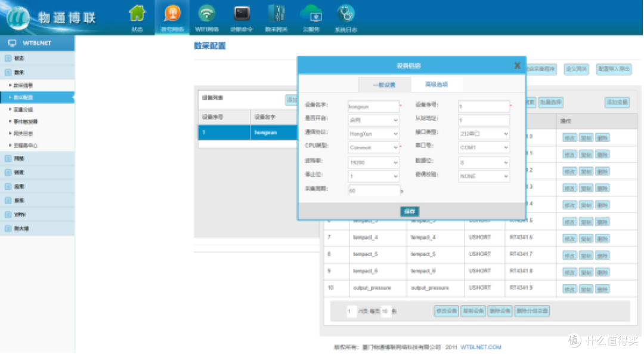The width and height of the screenshot is (644, 354).
Task: Select the hongxun row in device list
Action: click(247, 133)
